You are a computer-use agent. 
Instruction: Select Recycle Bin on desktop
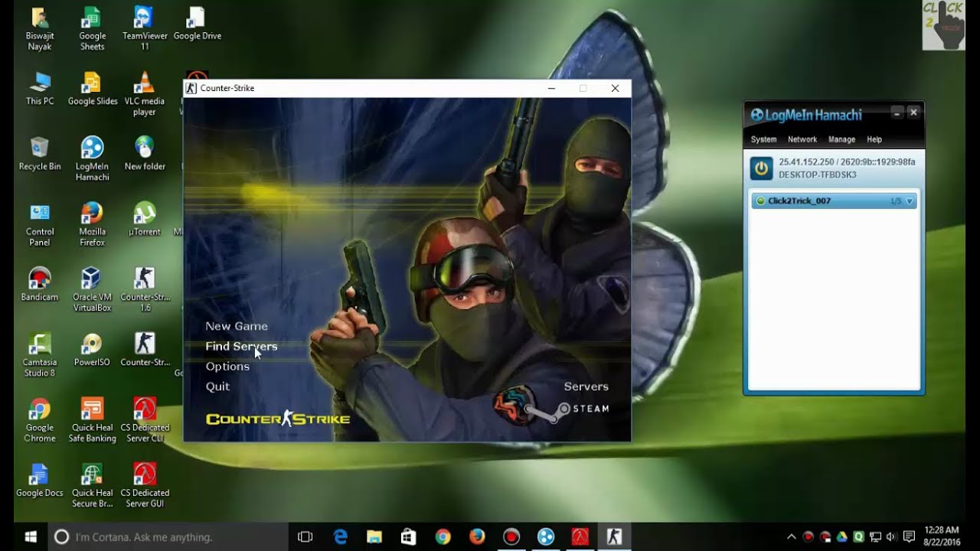pyautogui.click(x=40, y=154)
